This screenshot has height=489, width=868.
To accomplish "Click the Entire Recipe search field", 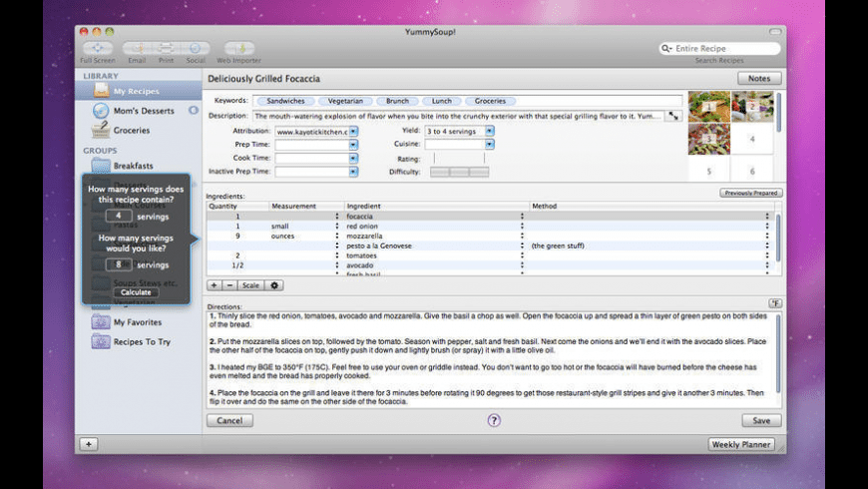I will coord(719,49).
